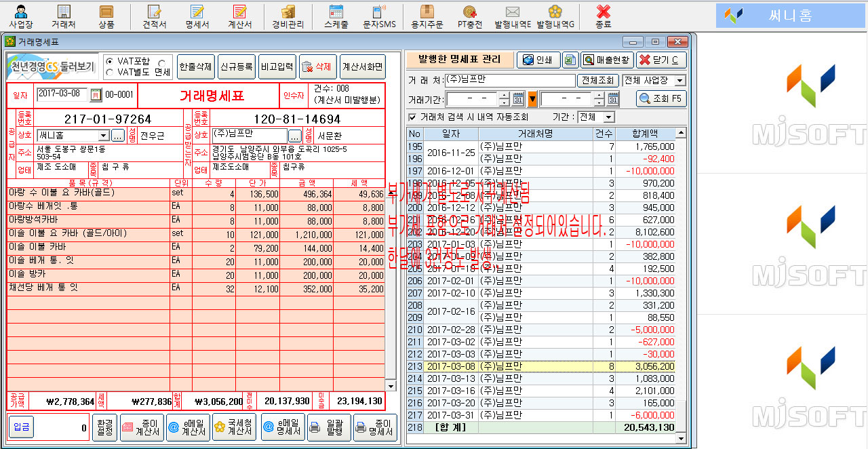Open the 거래처 toolbar icon
This screenshot has width=868, height=449.
[x=64, y=16]
